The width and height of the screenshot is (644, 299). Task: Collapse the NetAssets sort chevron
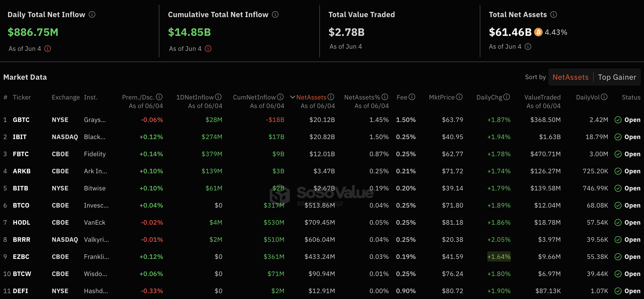(293, 97)
